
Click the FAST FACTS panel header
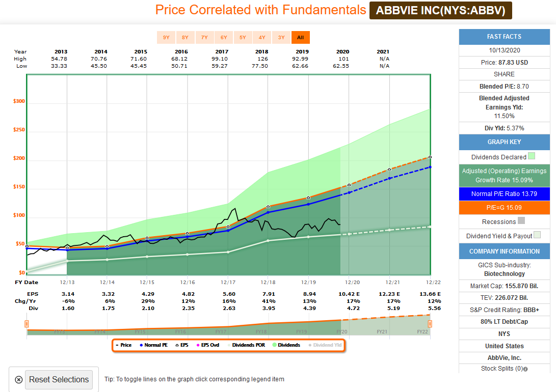click(504, 37)
